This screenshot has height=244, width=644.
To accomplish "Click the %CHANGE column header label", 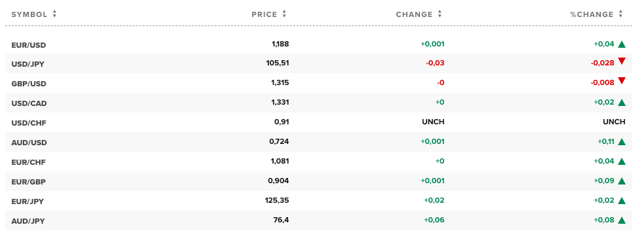I will (592, 14).
